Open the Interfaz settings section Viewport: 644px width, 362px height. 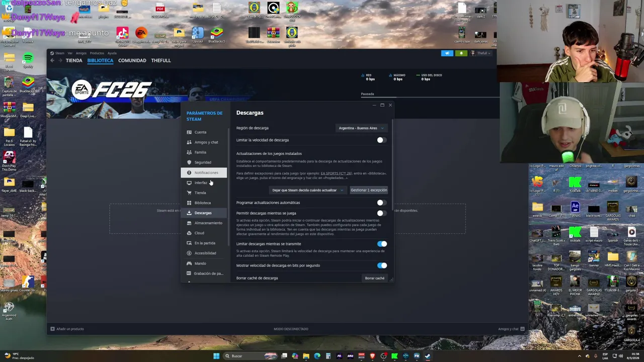point(203,183)
